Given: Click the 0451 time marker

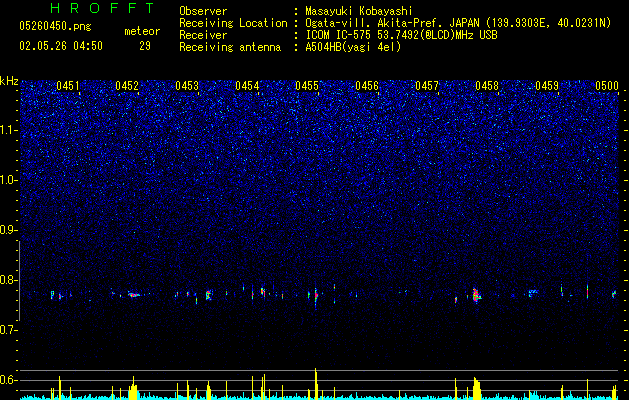Looking at the screenshot, I should [x=68, y=86].
